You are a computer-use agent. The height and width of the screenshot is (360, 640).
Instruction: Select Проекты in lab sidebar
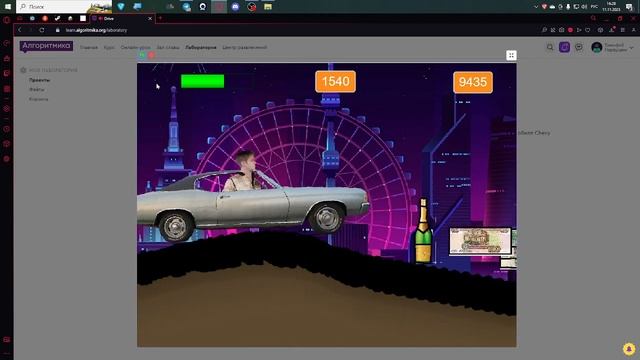click(40, 80)
